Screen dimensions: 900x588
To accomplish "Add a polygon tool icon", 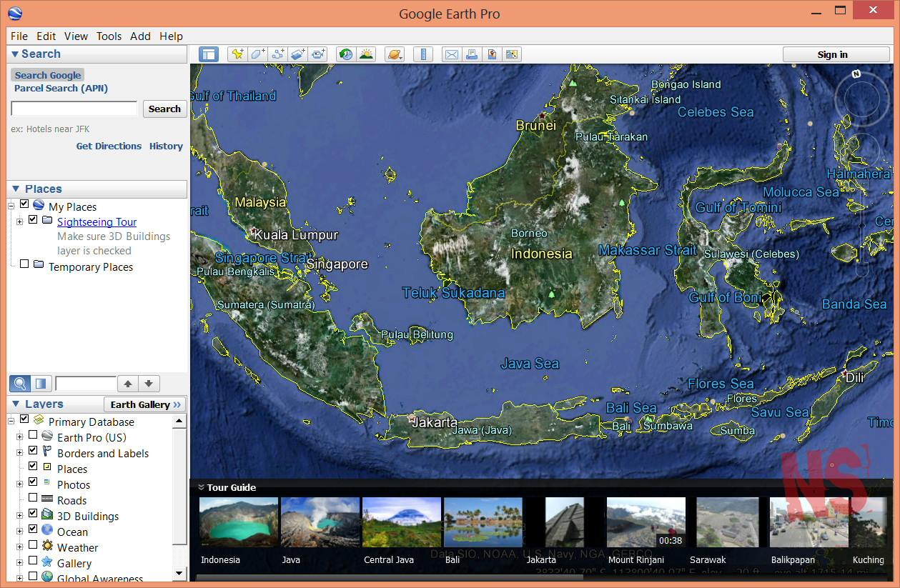I will [257, 54].
